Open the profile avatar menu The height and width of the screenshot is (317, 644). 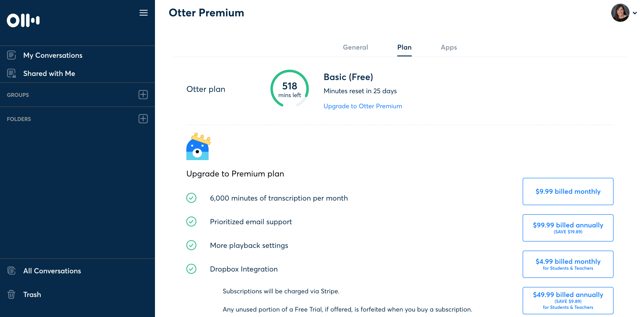point(620,13)
